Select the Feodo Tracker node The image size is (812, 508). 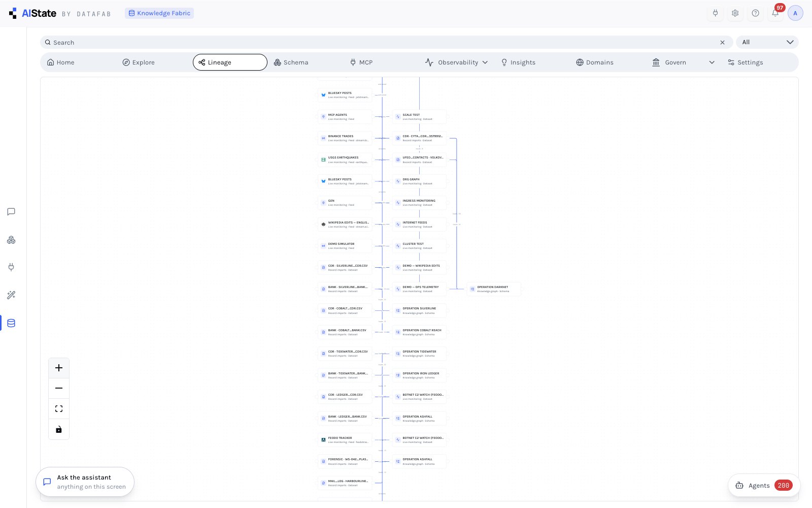tap(345, 440)
